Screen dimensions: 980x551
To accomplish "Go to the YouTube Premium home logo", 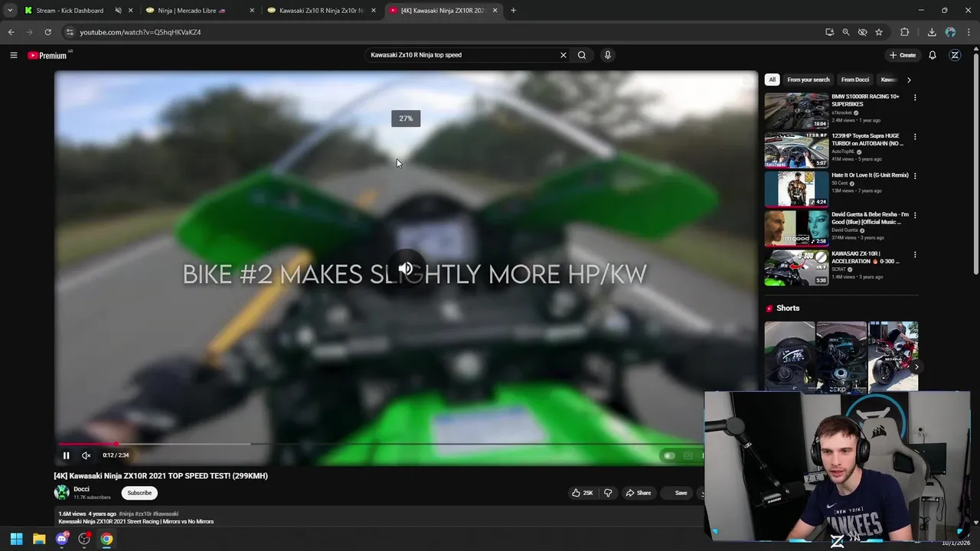I will [x=47, y=55].
